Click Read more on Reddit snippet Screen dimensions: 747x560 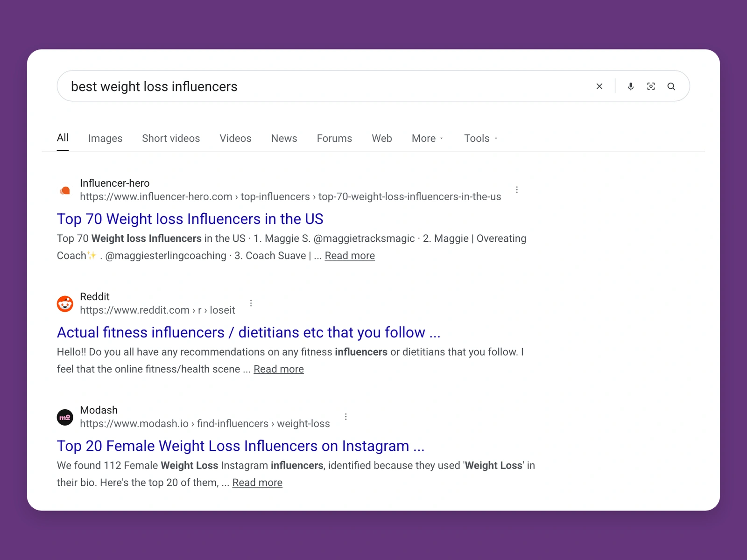pos(279,369)
